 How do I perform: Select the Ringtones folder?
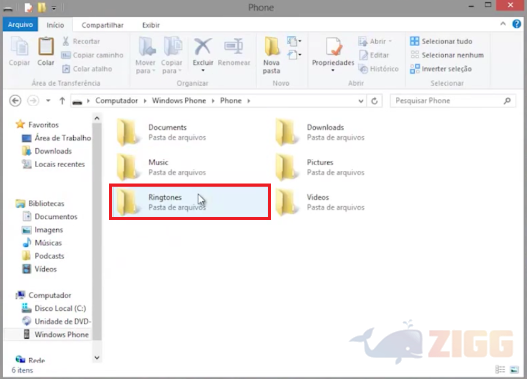pos(190,202)
